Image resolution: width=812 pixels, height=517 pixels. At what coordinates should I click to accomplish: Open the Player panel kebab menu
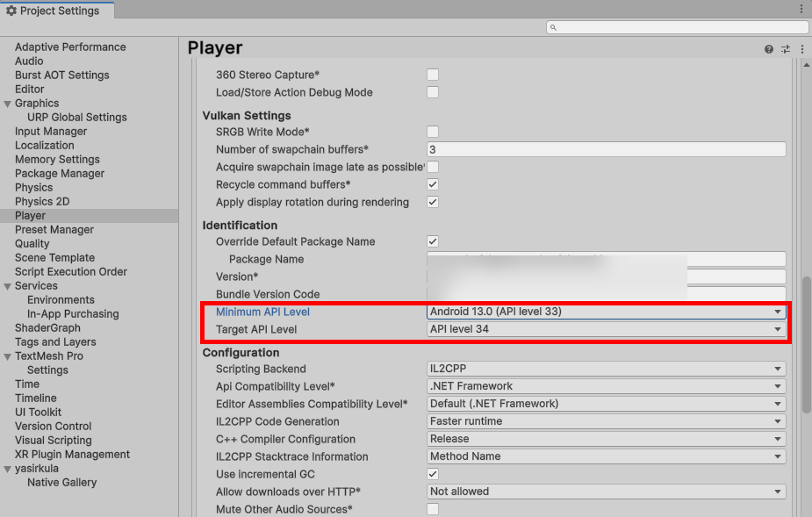click(x=802, y=49)
